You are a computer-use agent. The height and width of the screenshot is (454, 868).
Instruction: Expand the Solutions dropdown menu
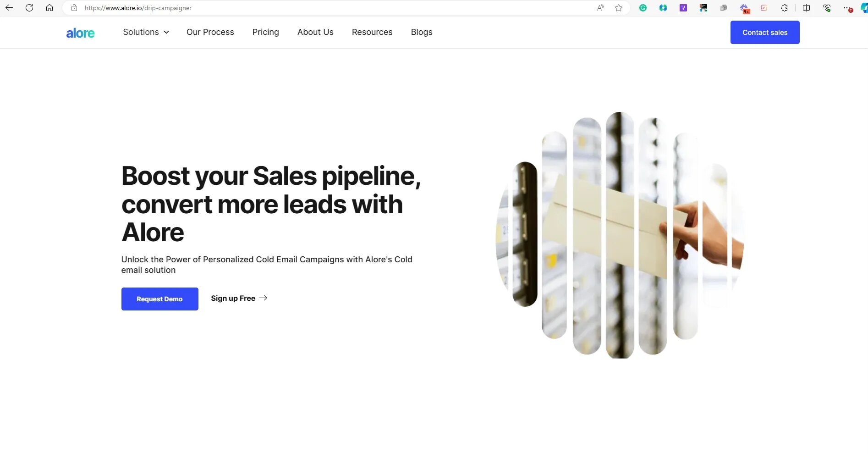click(146, 32)
